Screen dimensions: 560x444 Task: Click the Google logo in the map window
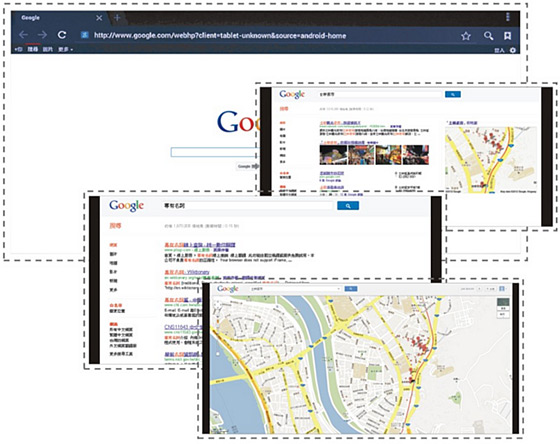[x=228, y=289]
